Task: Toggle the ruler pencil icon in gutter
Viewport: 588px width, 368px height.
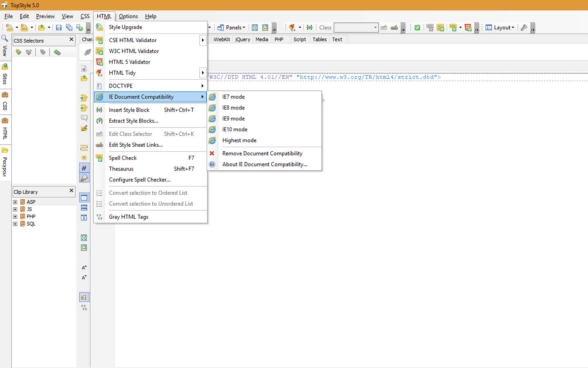Action: (84, 178)
